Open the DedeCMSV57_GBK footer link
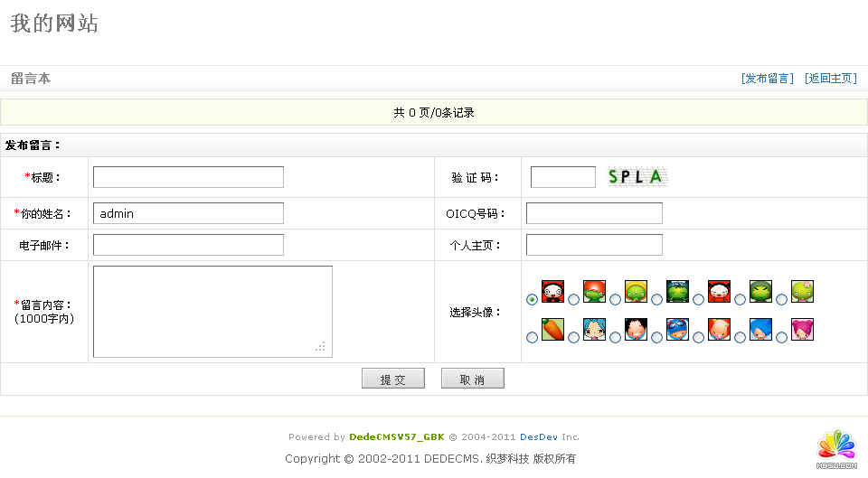The width and height of the screenshot is (868, 478). coord(397,436)
